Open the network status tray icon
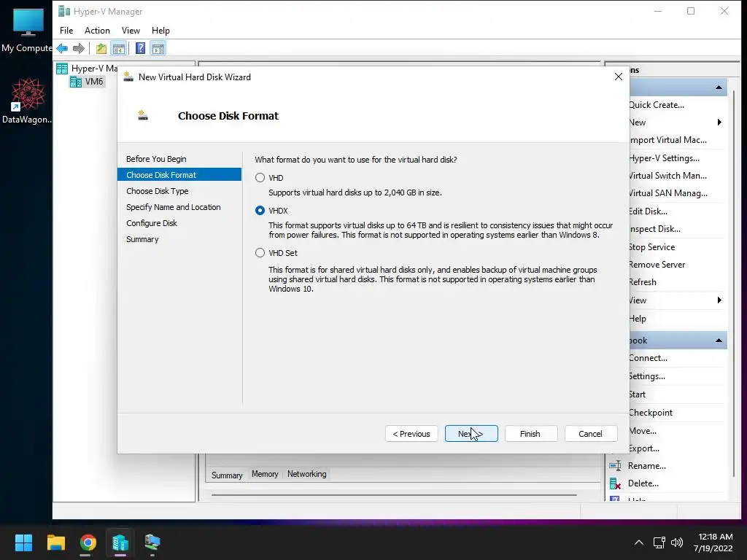Viewport: 747px width, 560px height. pos(659,542)
